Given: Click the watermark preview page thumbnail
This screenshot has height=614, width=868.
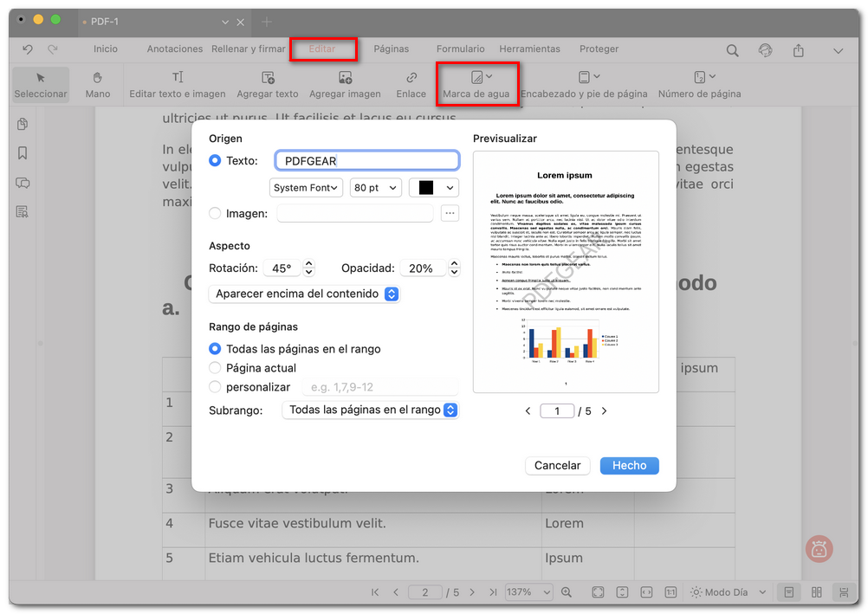Looking at the screenshot, I should (566, 272).
